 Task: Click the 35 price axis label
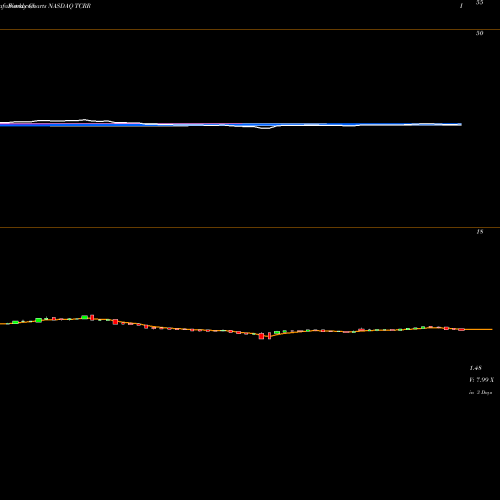(x=479, y=2)
